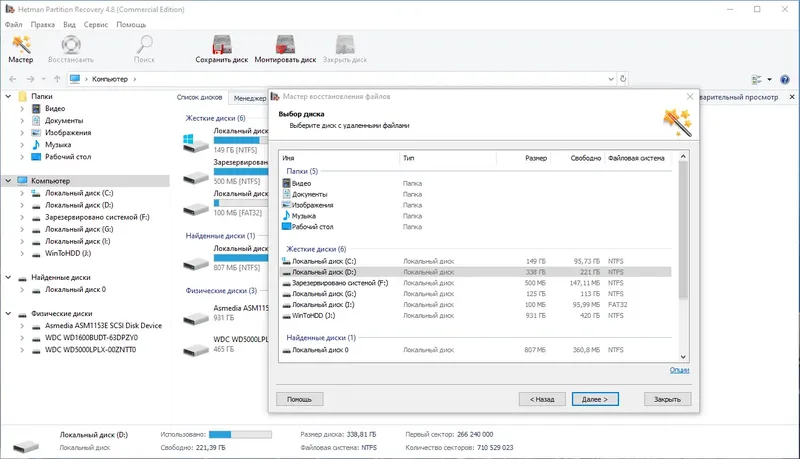This screenshot has width=800, height=459.
Task: Click the Помощь button in wizard
Action: pyautogui.click(x=299, y=399)
